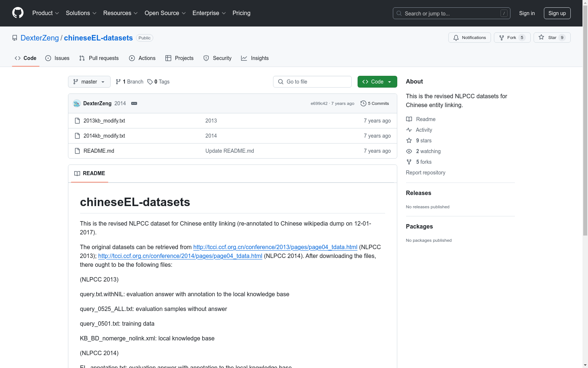The width and height of the screenshot is (588, 368).
Task: Open the Actions tab
Action: [142, 58]
